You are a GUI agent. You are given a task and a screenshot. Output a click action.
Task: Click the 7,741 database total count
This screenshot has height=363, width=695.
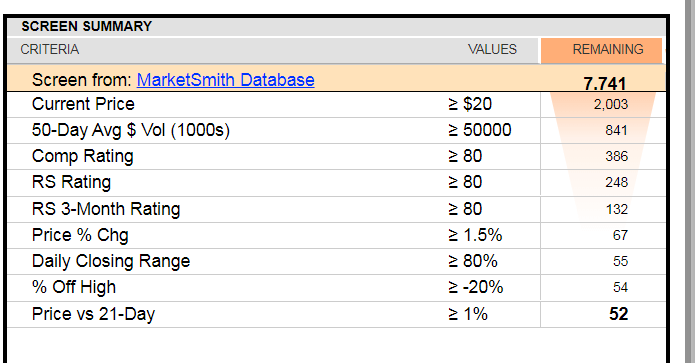(605, 83)
